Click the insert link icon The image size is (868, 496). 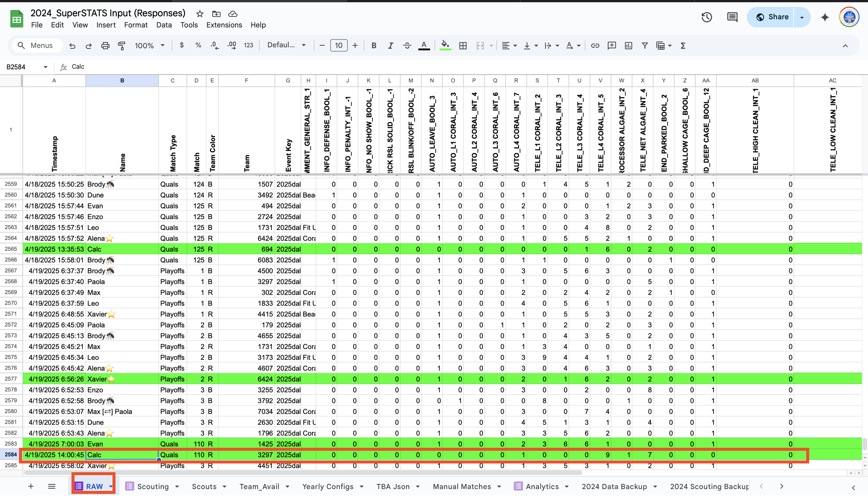(x=595, y=46)
